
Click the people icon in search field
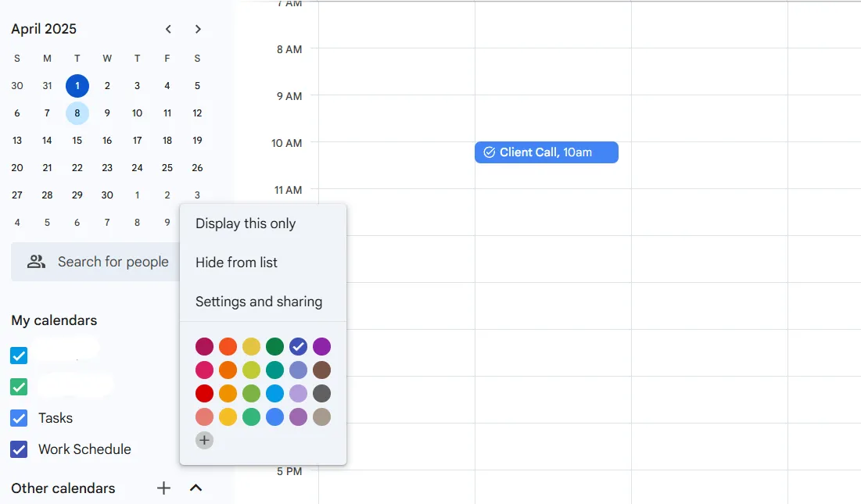coord(36,262)
